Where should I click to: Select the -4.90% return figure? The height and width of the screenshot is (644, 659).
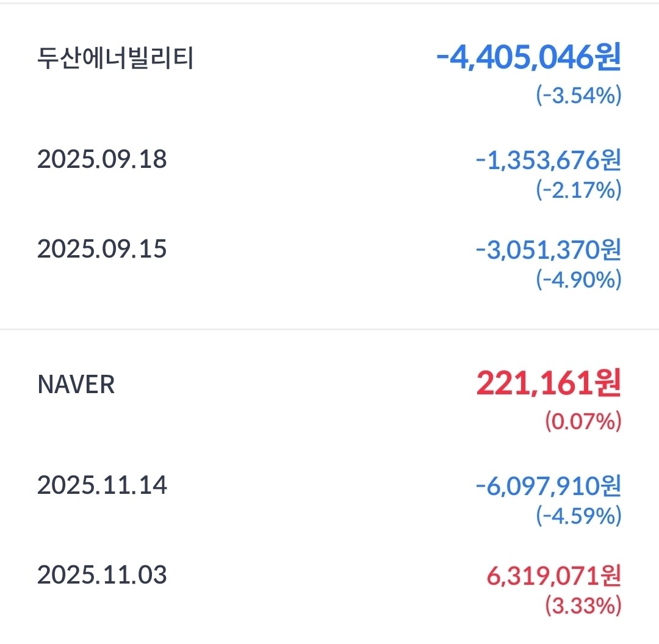(578, 280)
